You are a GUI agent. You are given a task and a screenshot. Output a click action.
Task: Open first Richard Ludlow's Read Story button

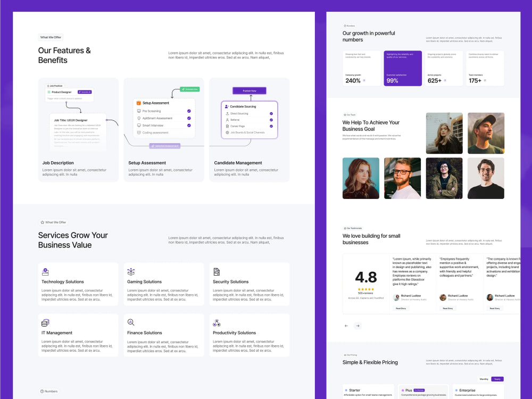tap(401, 309)
